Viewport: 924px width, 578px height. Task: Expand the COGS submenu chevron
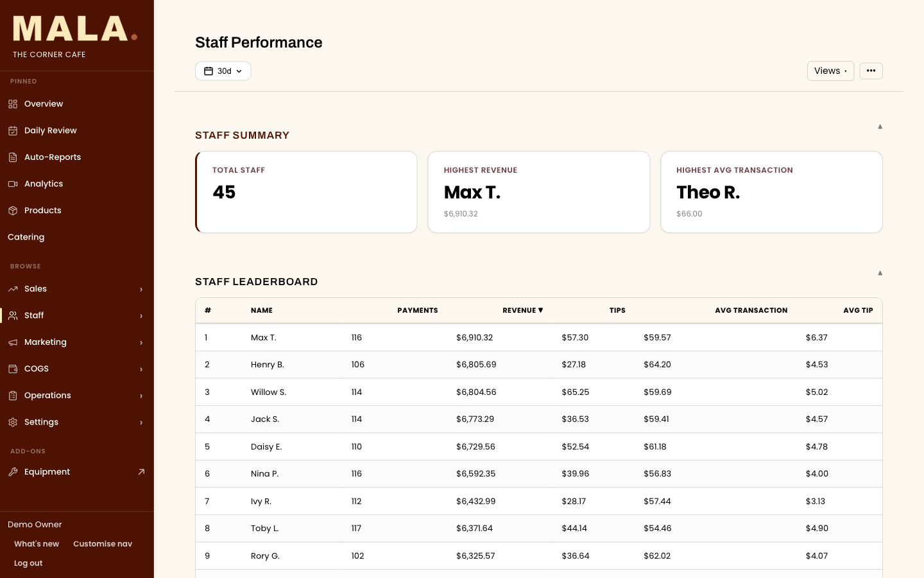[141, 369]
